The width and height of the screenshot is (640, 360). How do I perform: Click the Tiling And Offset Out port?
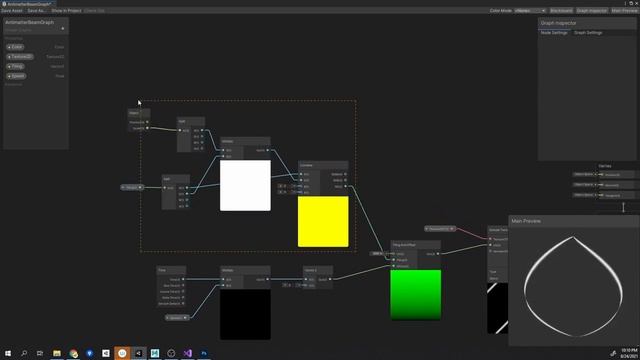[438, 254]
